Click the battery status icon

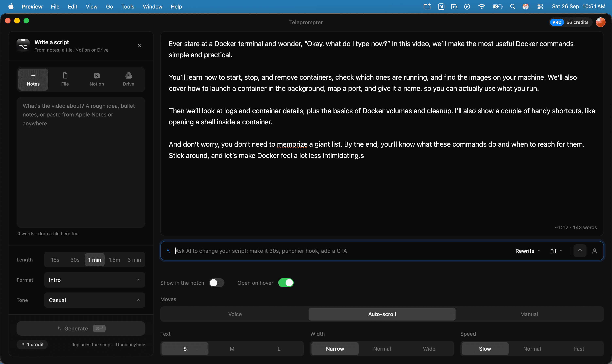point(497,7)
